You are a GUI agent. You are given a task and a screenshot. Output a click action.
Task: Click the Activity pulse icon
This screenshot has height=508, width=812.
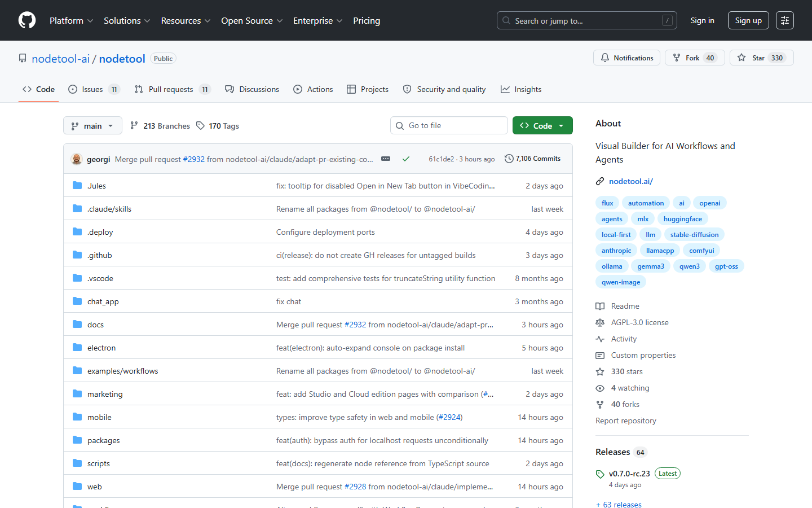point(600,339)
